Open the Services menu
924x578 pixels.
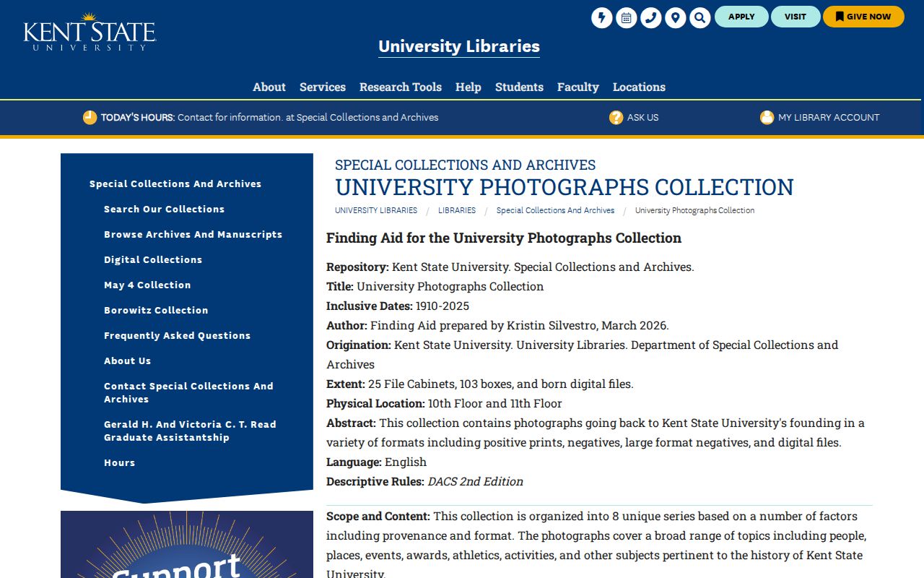pyautogui.click(x=323, y=87)
